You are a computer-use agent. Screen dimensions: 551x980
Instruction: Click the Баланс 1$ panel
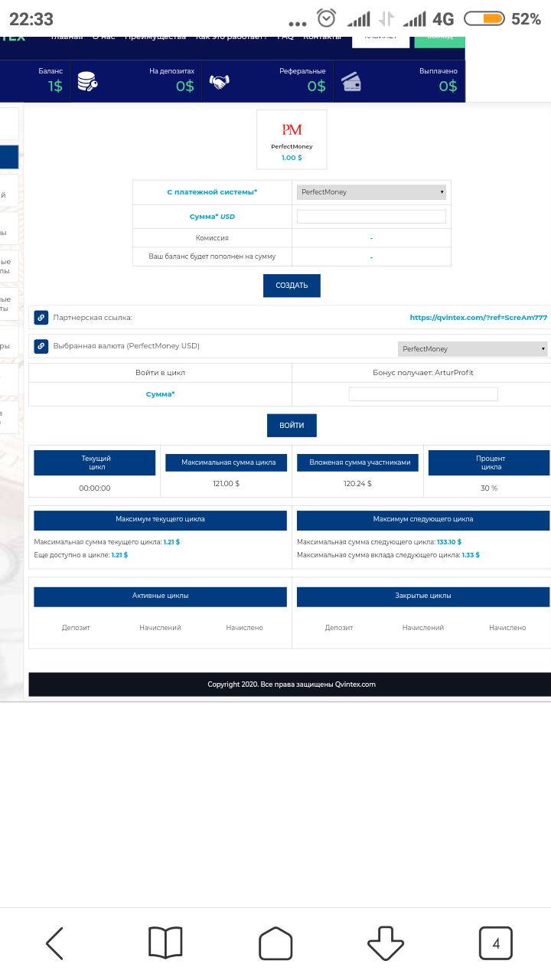[x=35, y=81]
